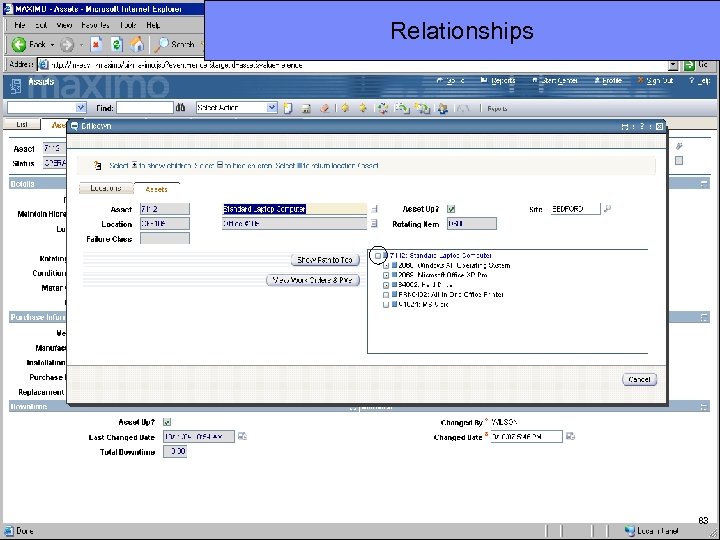
Task: Click the browser Search magnifier icon
Action: (161, 45)
